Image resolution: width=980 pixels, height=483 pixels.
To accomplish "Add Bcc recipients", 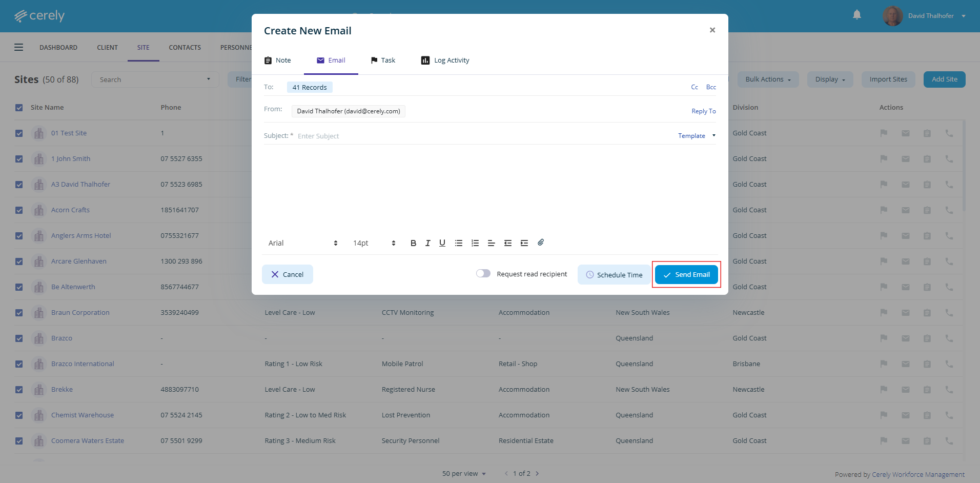I will coord(711,87).
